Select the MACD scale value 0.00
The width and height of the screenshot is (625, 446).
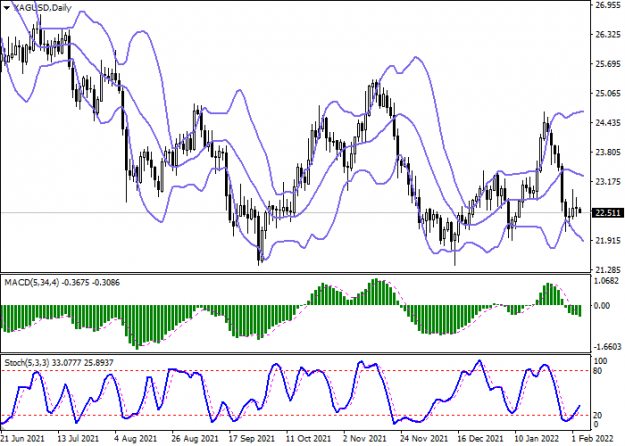point(602,306)
